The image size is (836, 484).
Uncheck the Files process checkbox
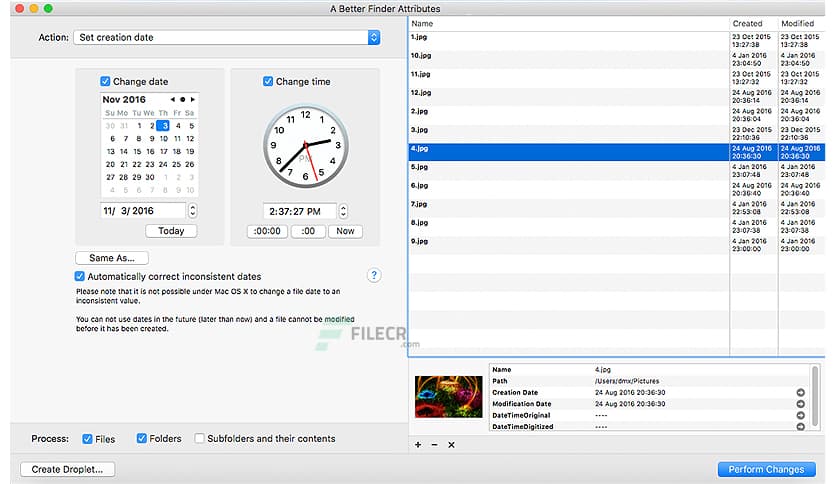(87, 439)
